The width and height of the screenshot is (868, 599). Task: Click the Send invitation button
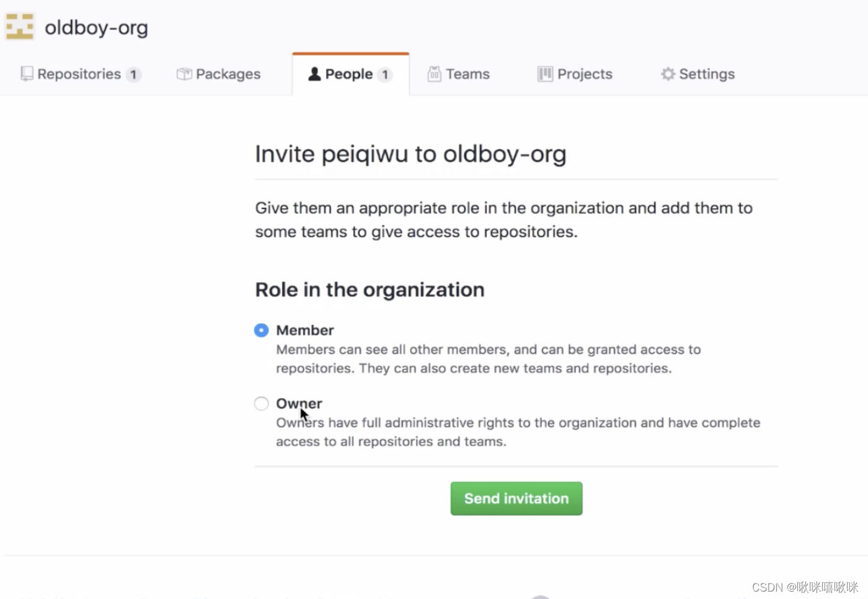pyautogui.click(x=516, y=499)
